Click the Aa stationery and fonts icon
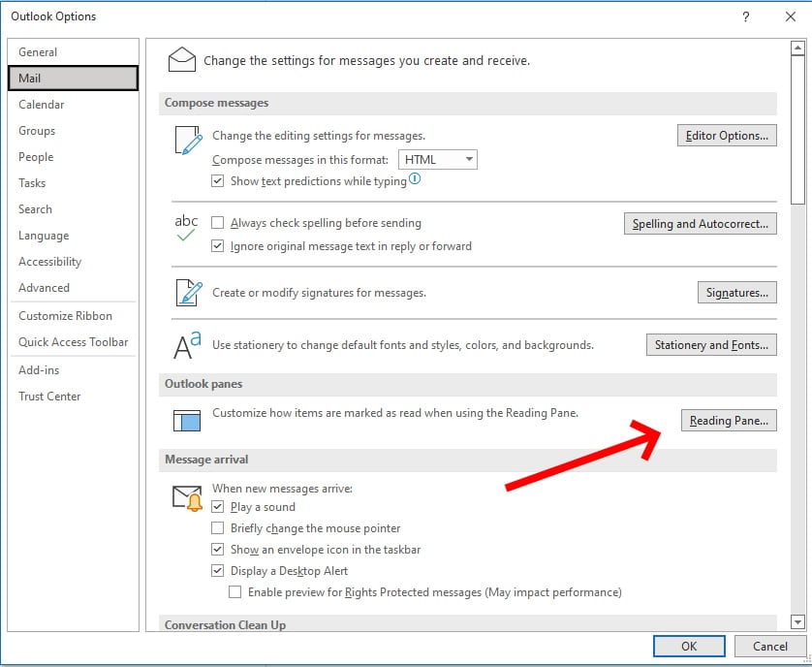This screenshot has height=667, width=812. click(182, 344)
